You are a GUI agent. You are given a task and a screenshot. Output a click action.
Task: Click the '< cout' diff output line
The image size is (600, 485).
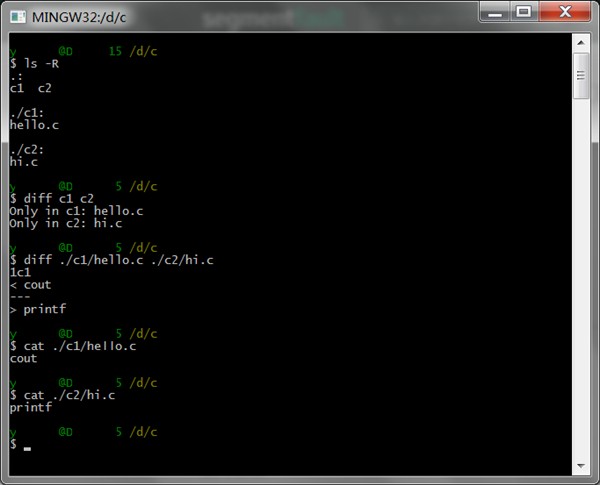coord(30,285)
